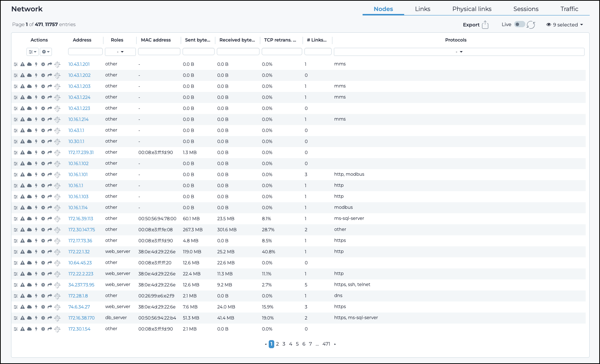Toggle the Live switch on

[519, 24]
